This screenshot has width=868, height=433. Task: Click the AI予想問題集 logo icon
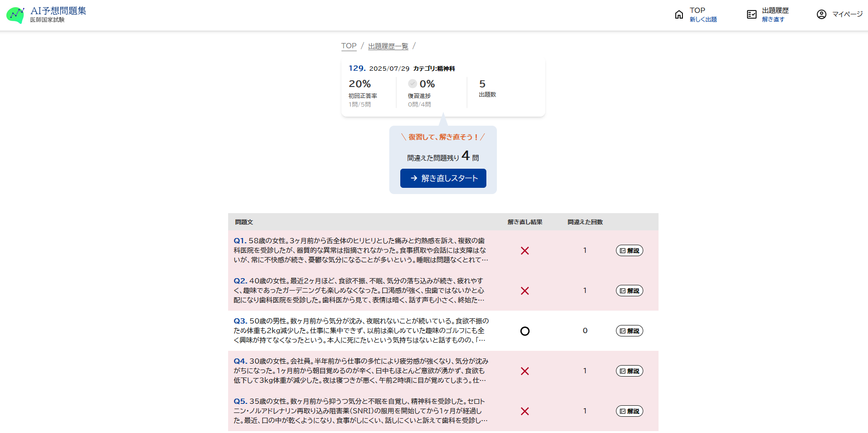(15, 15)
